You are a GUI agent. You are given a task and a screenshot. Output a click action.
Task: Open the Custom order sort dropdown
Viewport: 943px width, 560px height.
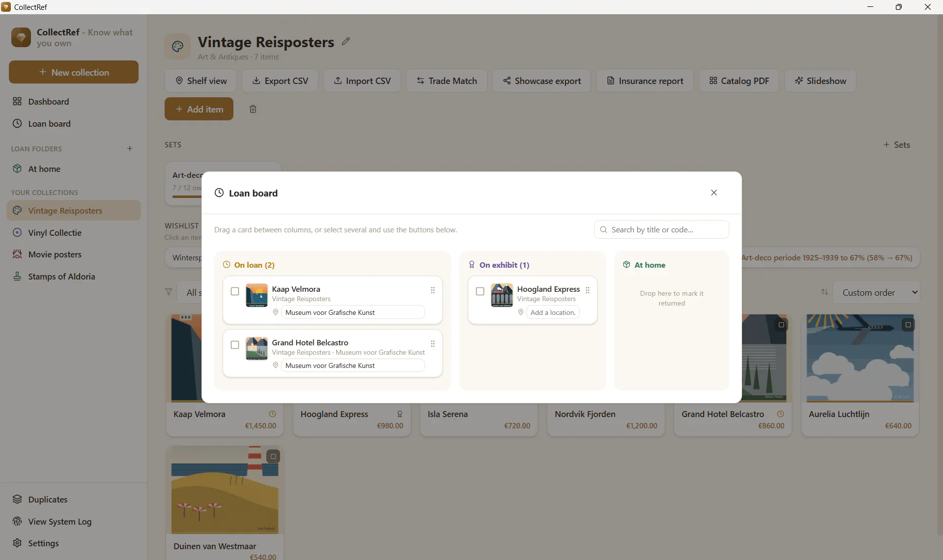(x=876, y=292)
